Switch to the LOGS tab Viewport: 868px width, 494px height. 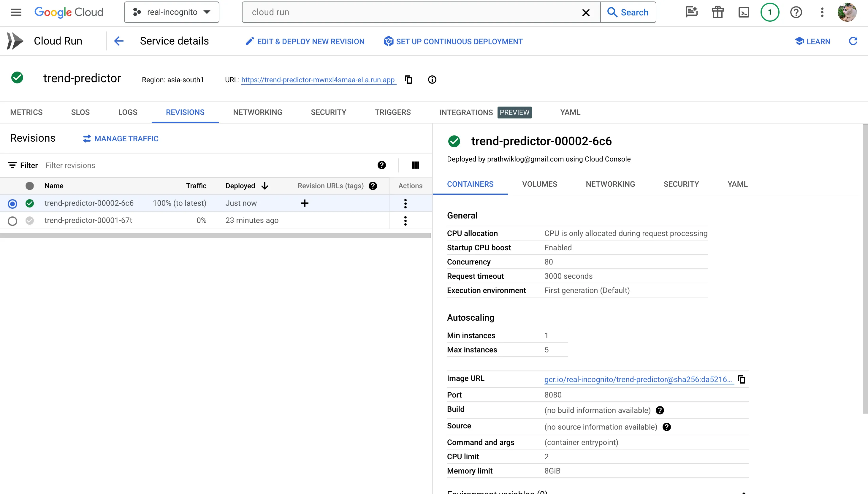[128, 112]
